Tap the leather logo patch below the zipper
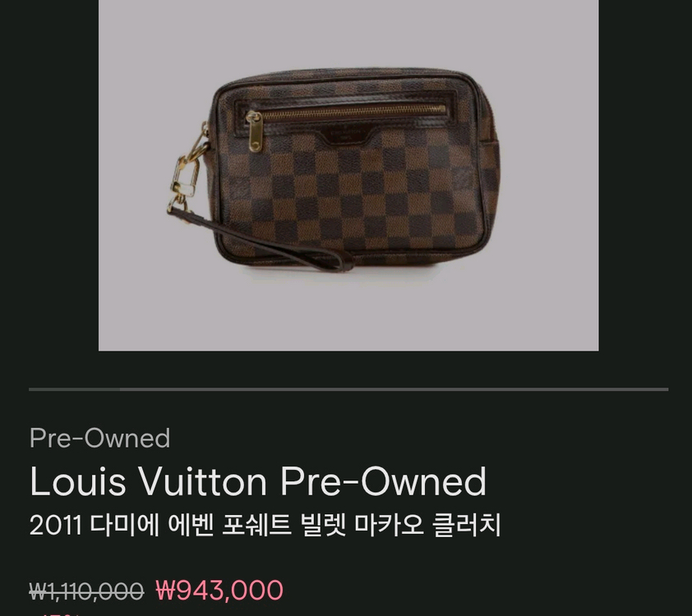The width and height of the screenshot is (692, 616). click(x=345, y=135)
